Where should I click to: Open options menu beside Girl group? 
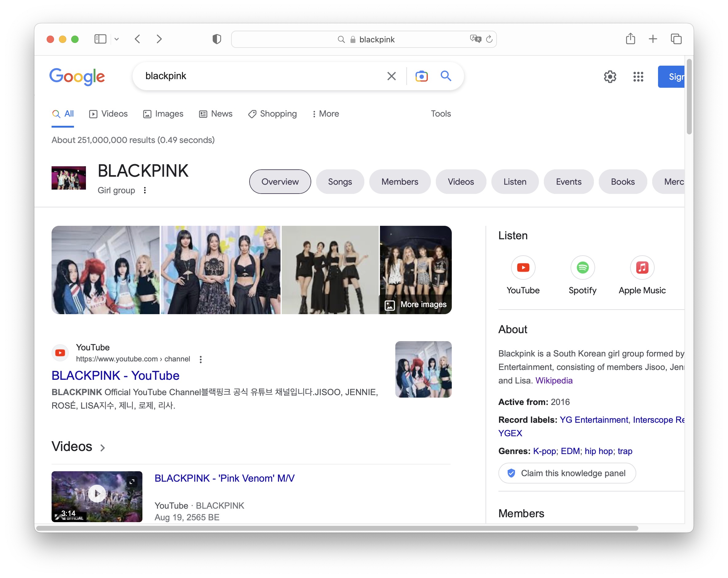tap(145, 191)
